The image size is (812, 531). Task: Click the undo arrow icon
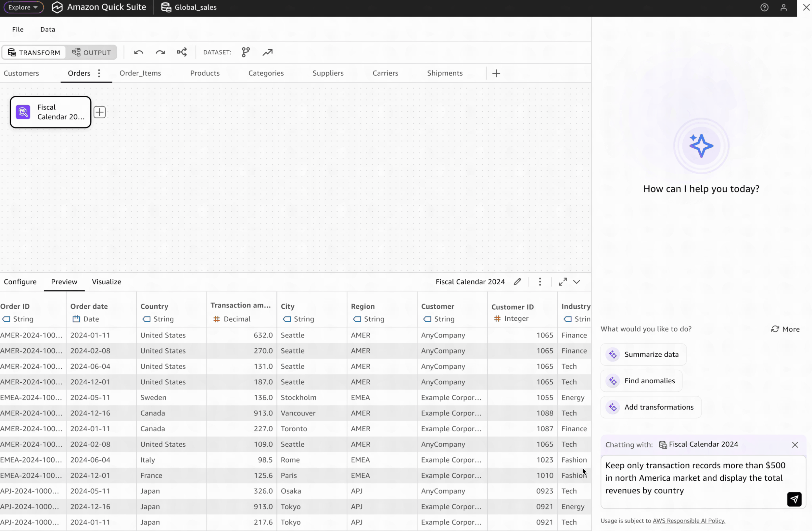click(x=138, y=52)
